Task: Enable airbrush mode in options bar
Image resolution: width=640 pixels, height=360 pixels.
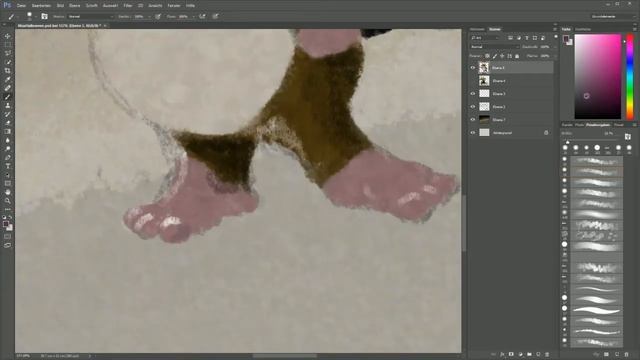Action: pos(202,16)
